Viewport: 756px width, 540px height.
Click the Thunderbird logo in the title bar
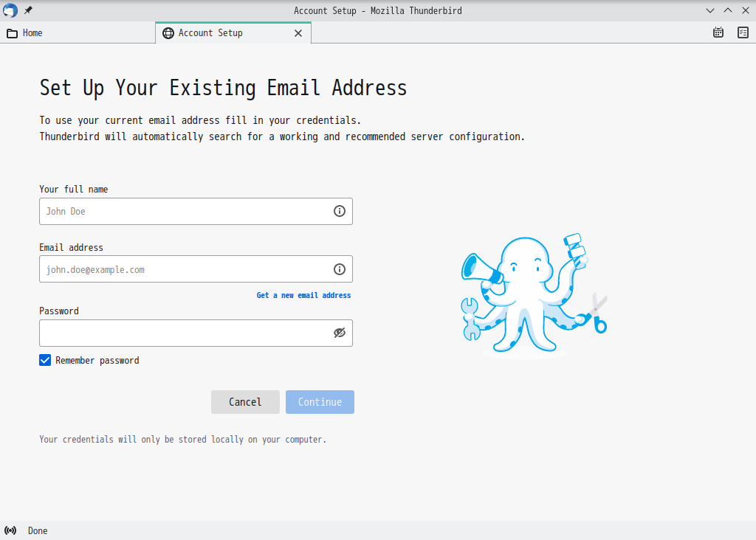[x=10, y=10]
